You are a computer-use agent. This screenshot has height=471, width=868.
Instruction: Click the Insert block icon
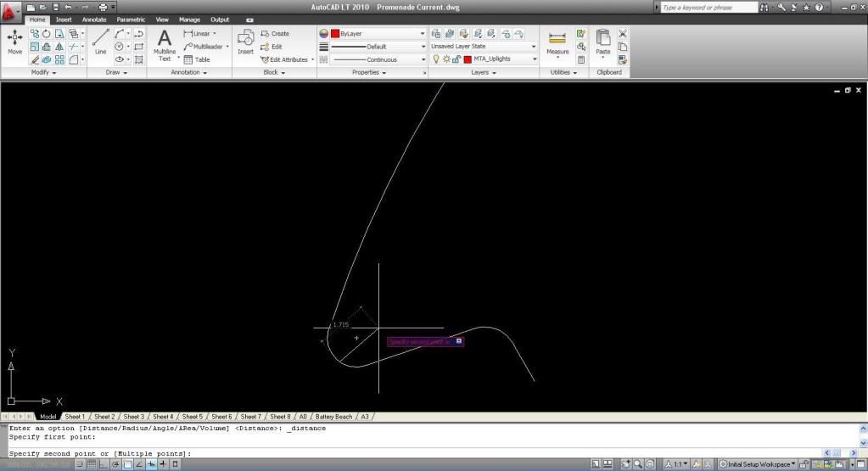tap(245, 42)
